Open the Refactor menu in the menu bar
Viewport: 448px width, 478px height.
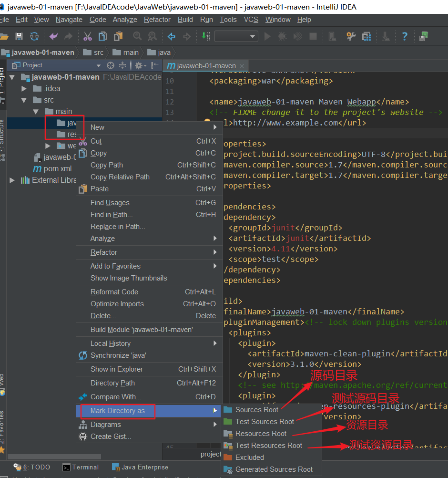[x=157, y=20]
